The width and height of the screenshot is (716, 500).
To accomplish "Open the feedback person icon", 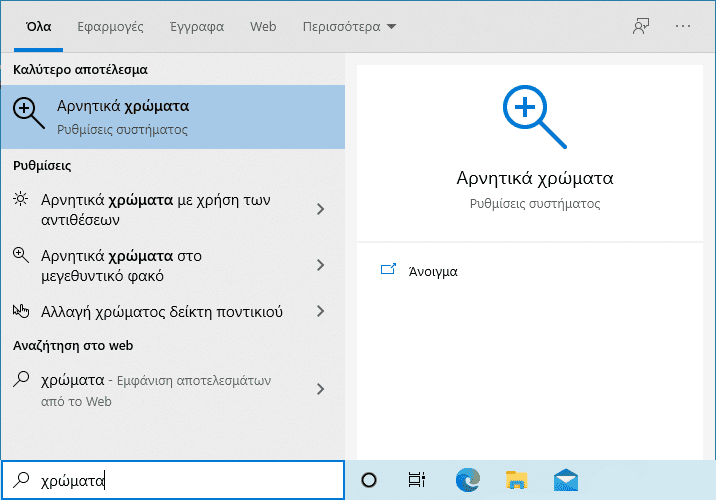I will (641, 26).
